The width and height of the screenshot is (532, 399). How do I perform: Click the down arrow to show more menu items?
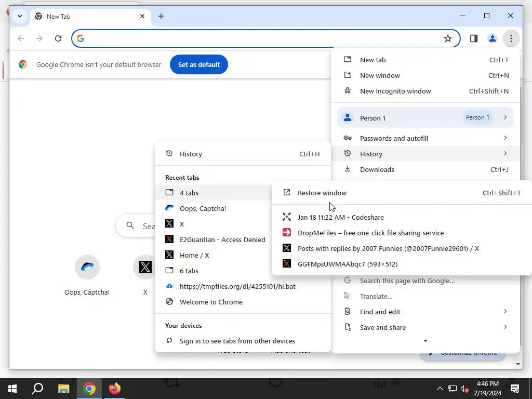click(425, 341)
